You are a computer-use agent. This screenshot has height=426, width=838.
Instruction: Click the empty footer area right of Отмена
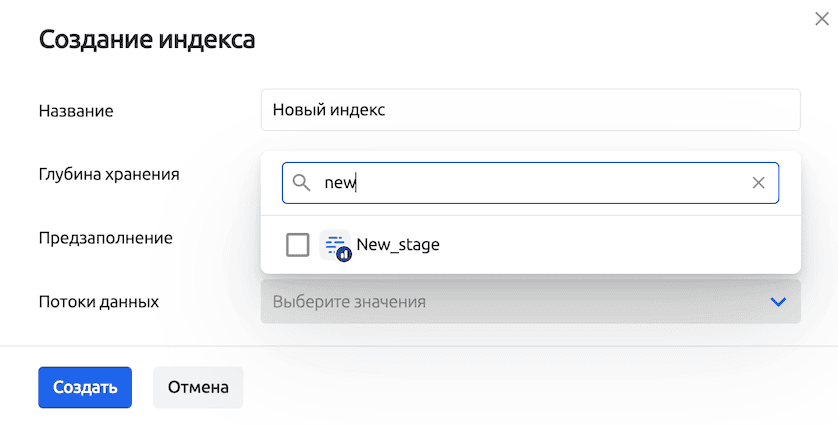[x=540, y=387]
